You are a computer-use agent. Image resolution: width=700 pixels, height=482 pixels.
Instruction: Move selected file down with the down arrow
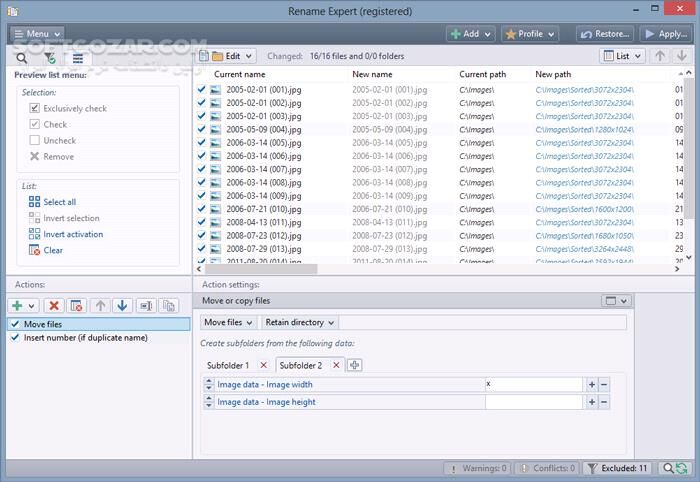tap(681, 56)
